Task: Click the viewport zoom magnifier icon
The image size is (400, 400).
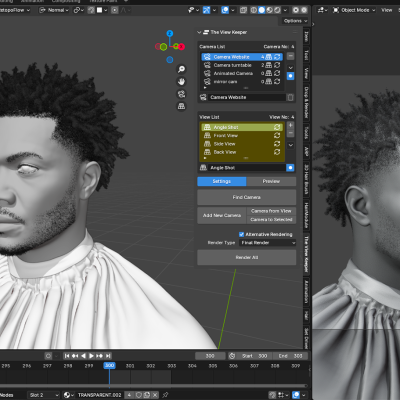Action: pyautogui.click(x=181, y=69)
